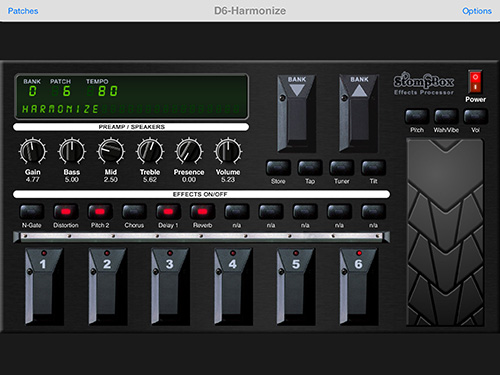
Task: Flip the red Power switch
Action: pyautogui.click(x=475, y=81)
